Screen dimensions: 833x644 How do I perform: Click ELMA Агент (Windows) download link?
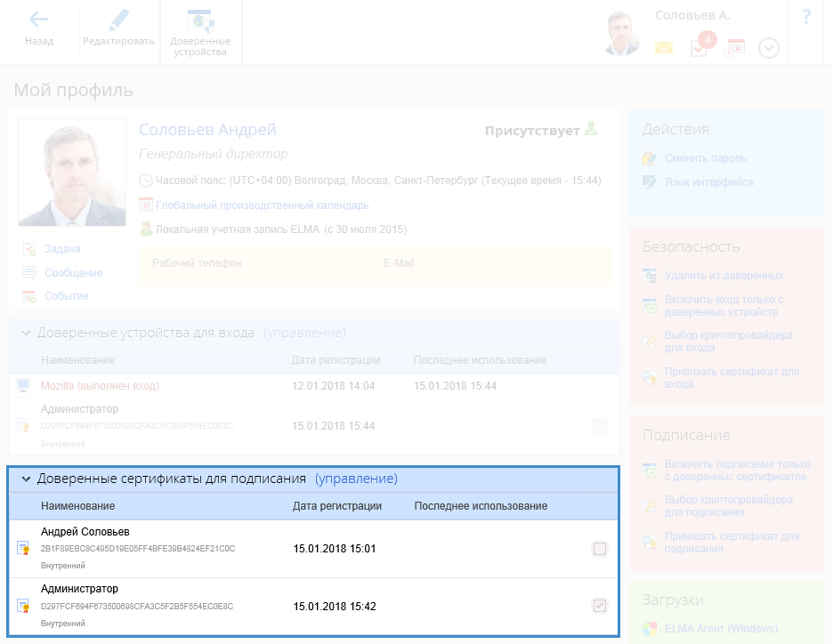721,629
